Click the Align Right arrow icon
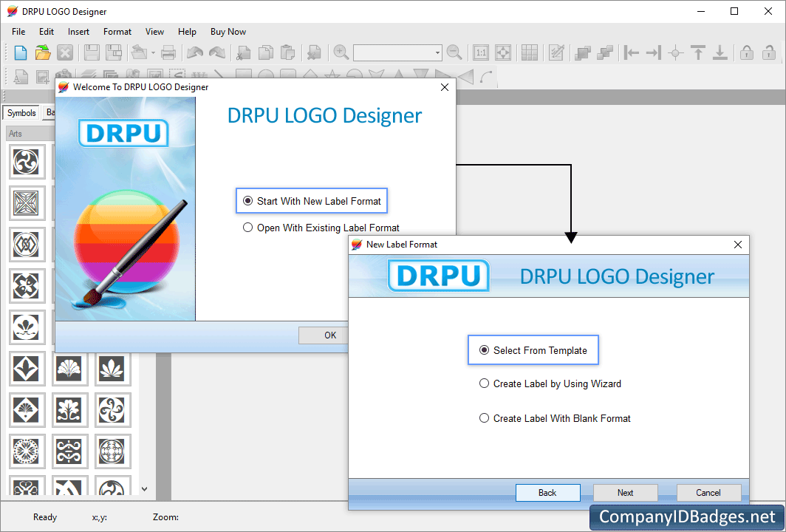786x532 pixels. [654, 52]
